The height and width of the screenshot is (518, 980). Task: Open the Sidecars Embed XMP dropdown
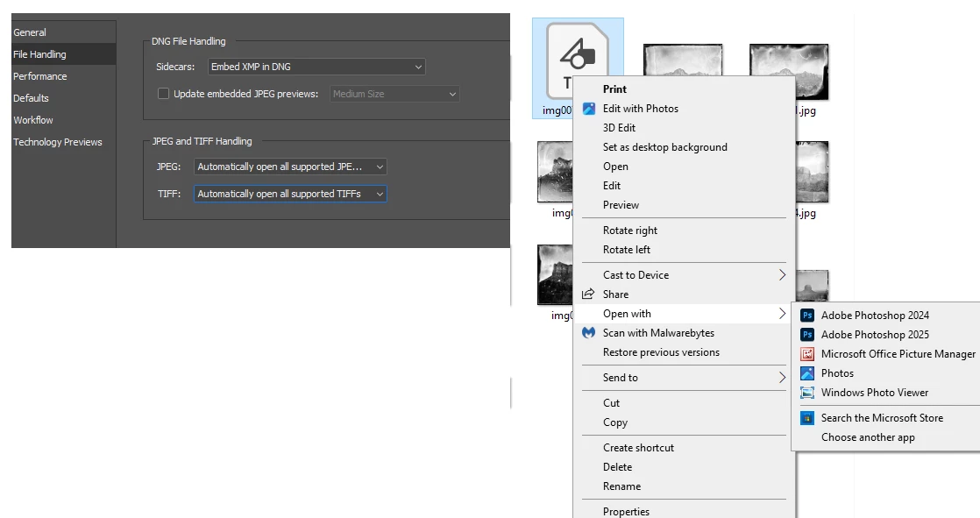coord(316,67)
